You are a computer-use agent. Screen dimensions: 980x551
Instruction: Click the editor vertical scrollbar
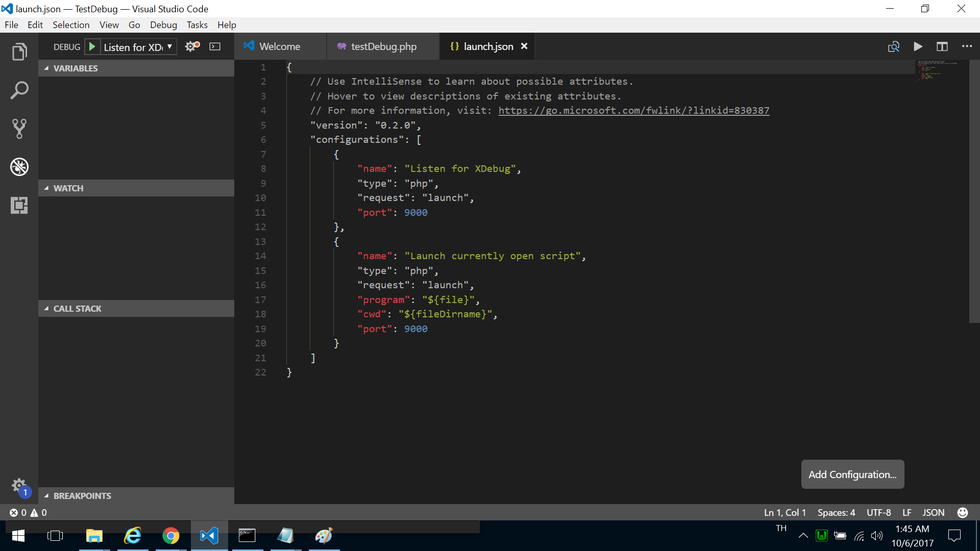click(974, 191)
